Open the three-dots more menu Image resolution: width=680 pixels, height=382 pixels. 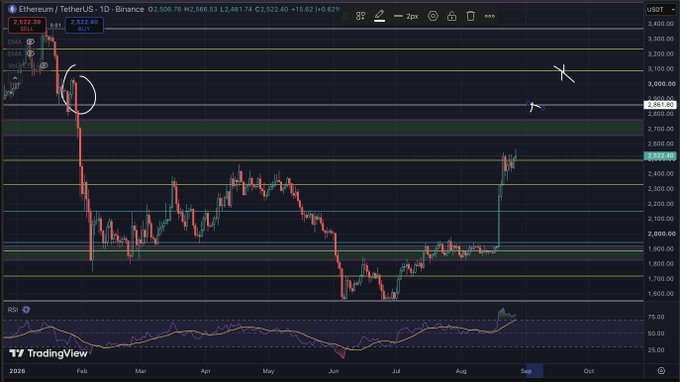tap(490, 16)
